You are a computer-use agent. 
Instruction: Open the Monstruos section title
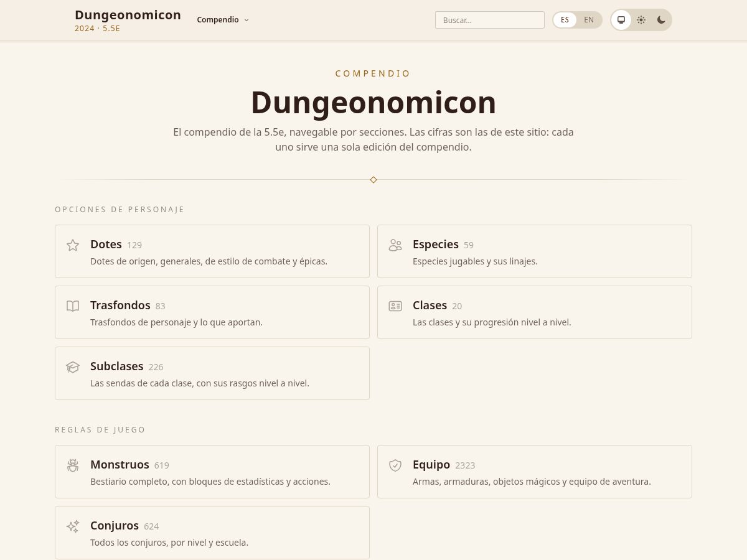point(120,465)
